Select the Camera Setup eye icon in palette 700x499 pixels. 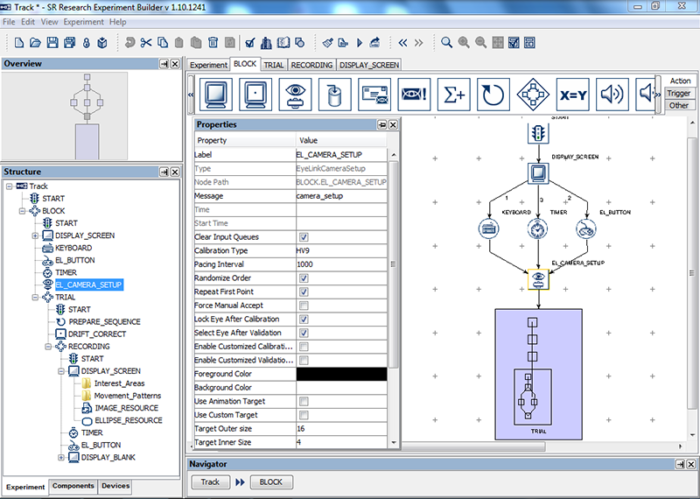coord(296,95)
